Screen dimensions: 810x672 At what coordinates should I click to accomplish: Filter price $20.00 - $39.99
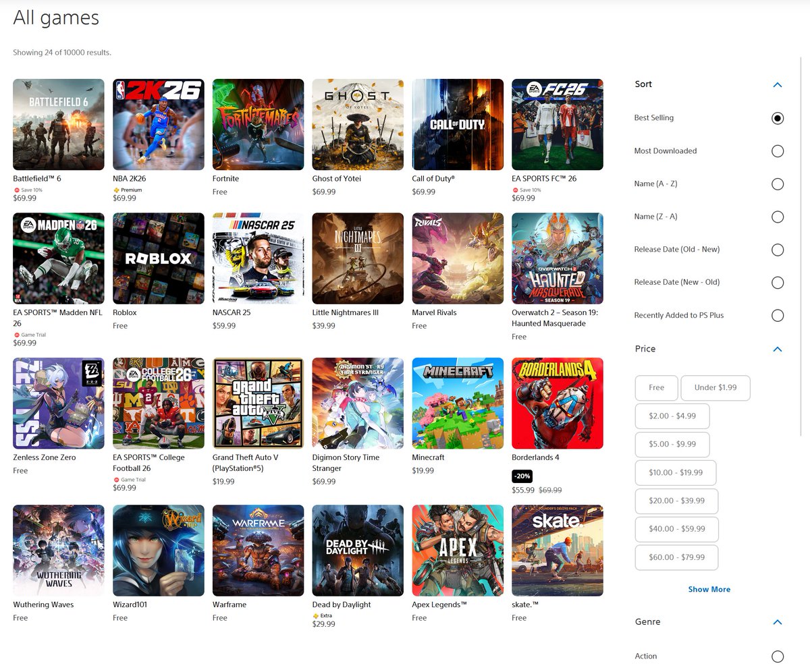676,501
